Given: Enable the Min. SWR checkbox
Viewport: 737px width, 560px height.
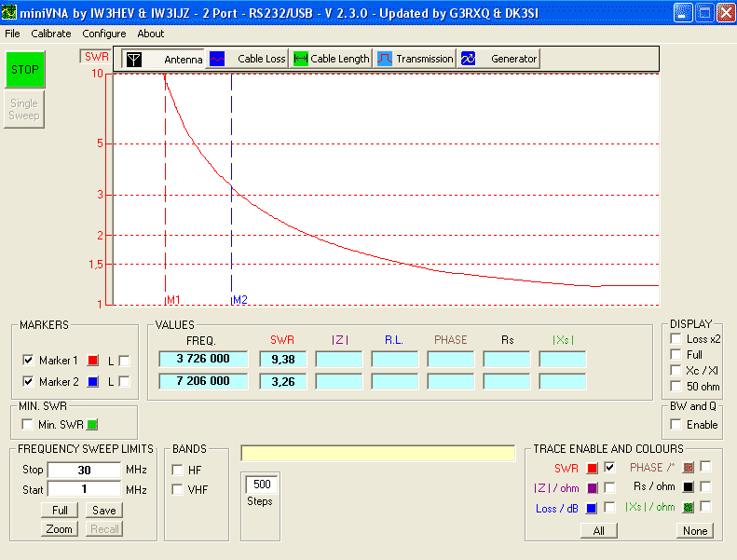Looking at the screenshot, I should [x=27, y=425].
